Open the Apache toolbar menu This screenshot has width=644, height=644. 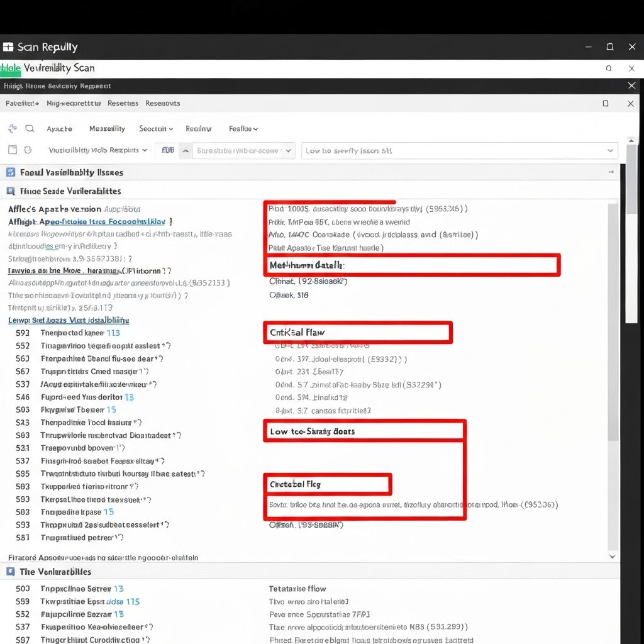(59, 129)
